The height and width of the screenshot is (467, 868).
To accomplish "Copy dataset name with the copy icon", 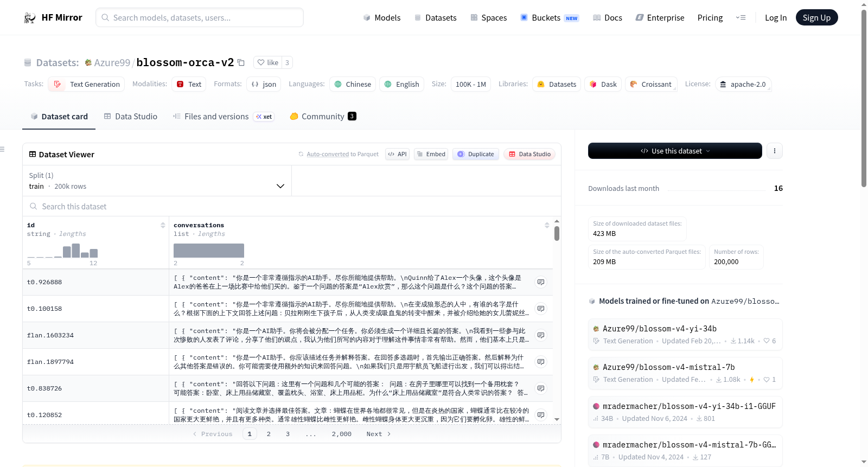I will 241,62.
